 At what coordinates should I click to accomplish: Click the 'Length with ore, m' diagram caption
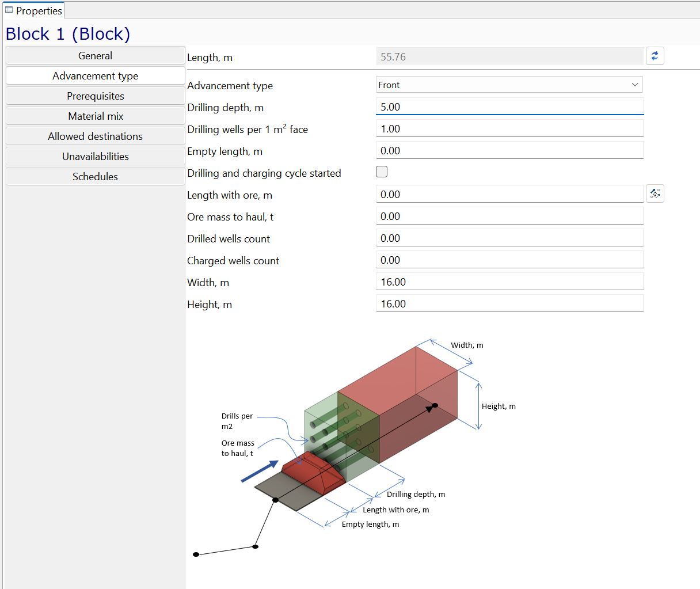tap(396, 510)
